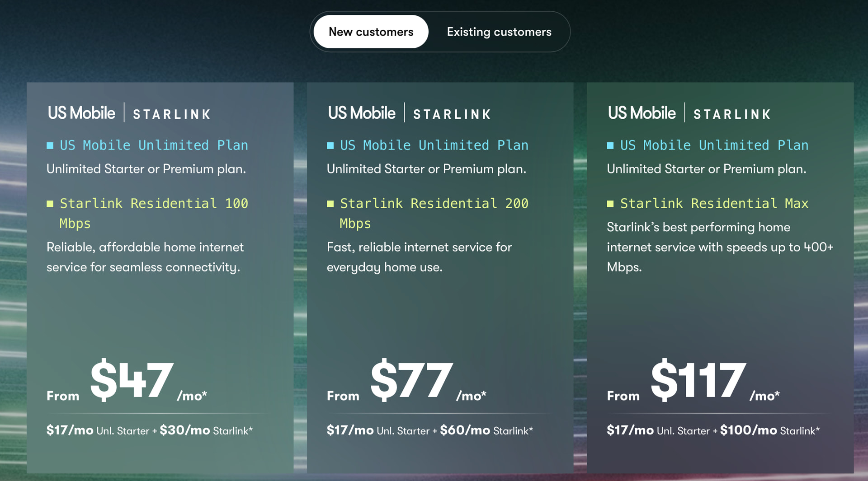868x481 pixels.
Task: Click the US Mobile logo on the $47 card
Action: click(81, 113)
